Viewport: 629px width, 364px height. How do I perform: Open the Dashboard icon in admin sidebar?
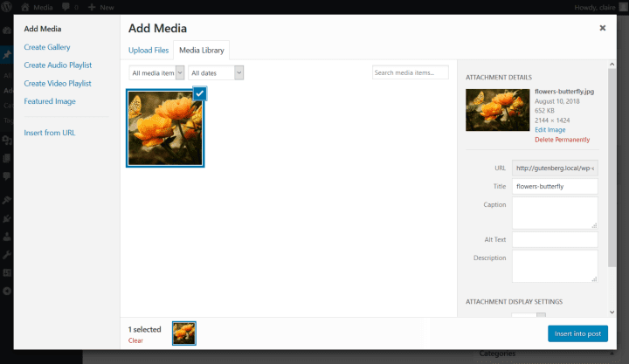7,31
